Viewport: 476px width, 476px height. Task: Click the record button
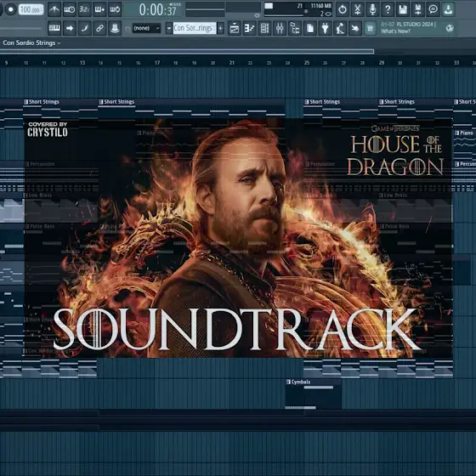point(10,9)
